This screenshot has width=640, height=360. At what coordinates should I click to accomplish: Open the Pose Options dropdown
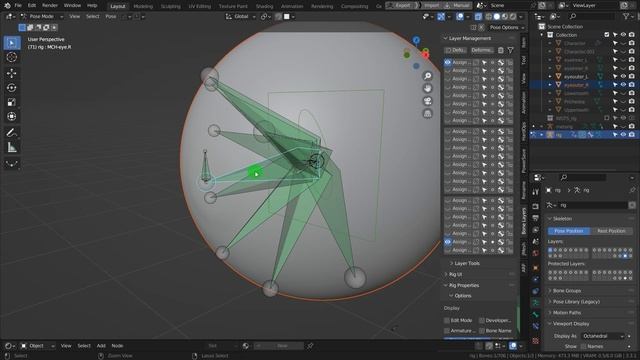click(x=507, y=27)
